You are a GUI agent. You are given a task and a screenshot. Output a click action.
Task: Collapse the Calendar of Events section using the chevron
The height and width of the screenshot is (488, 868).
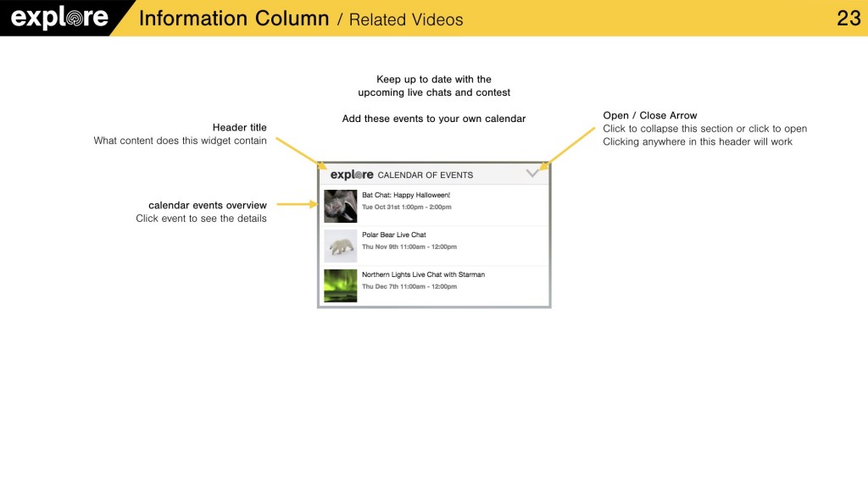pos(532,174)
